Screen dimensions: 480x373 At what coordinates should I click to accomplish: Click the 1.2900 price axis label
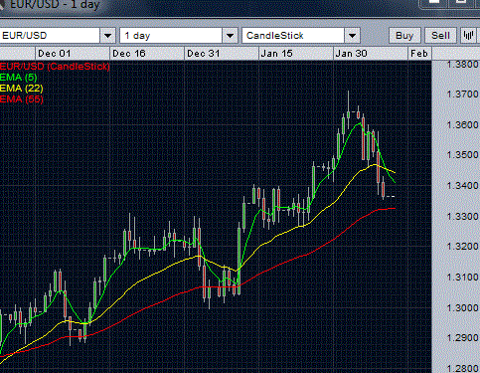coord(463,338)
